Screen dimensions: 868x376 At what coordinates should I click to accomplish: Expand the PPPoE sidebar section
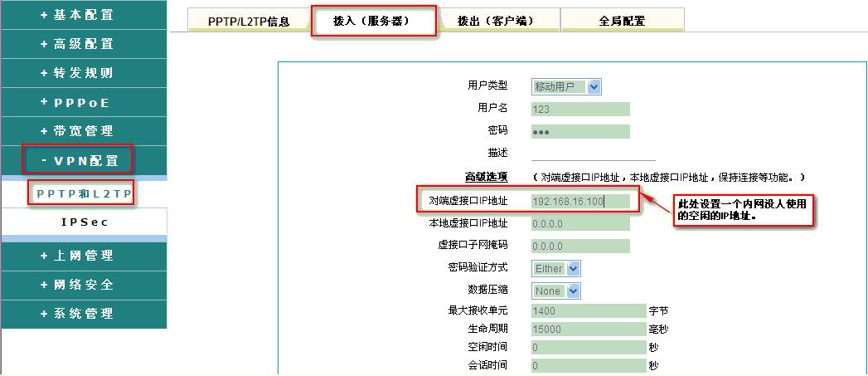click(77, 102)
